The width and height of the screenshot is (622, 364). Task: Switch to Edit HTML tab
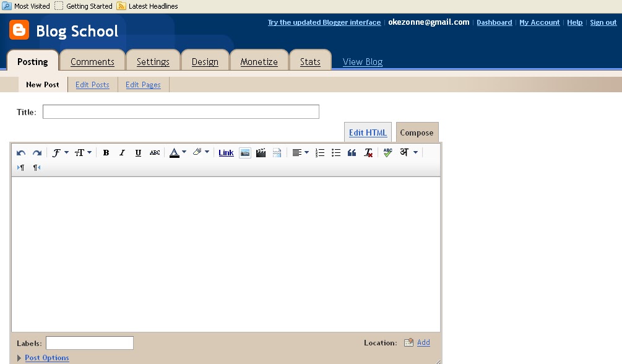point(368,132)
